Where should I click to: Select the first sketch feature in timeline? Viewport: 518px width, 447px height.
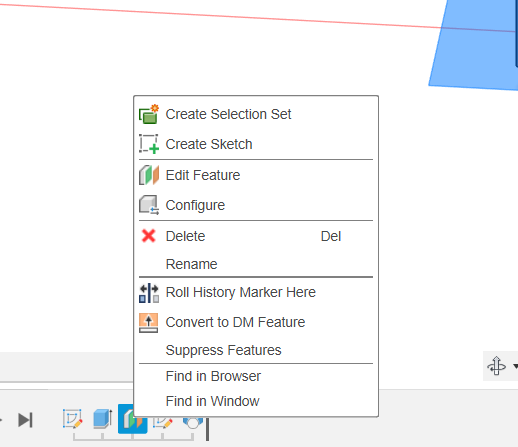pos(72,419)
